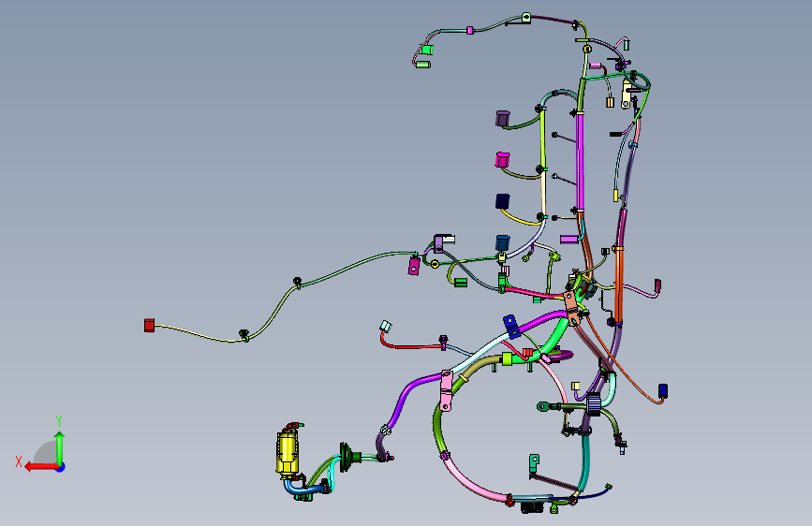Select the light cyan connector on the red wire
This screenshot has width=812, height=526.
click(x=386, y=326)
